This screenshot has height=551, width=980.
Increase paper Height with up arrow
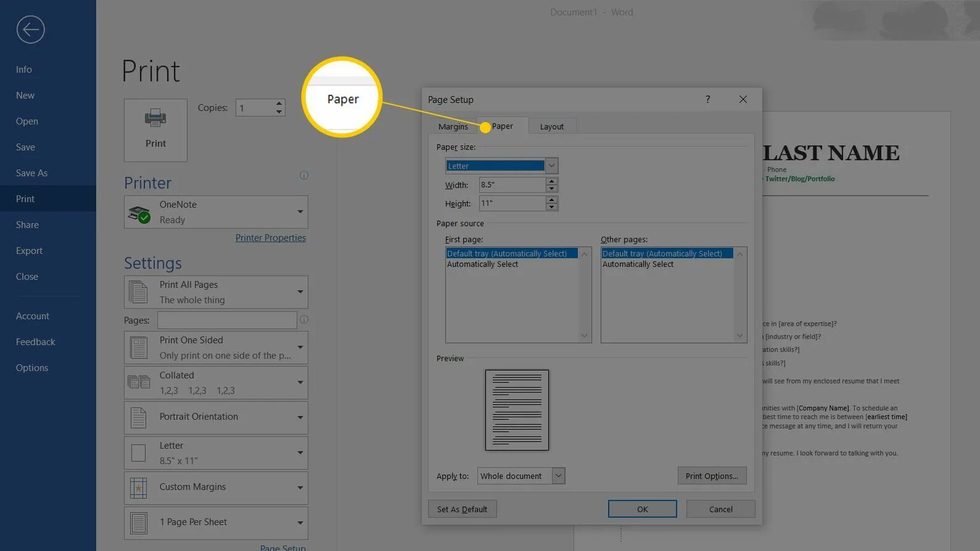pyautogui.click(x=552, y=199)
